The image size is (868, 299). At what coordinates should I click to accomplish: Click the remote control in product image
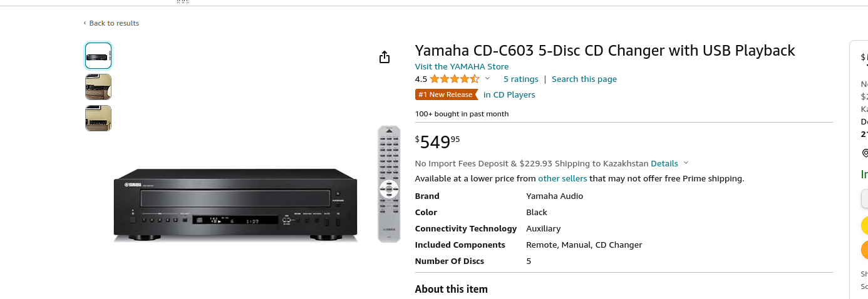pos(388,184)
